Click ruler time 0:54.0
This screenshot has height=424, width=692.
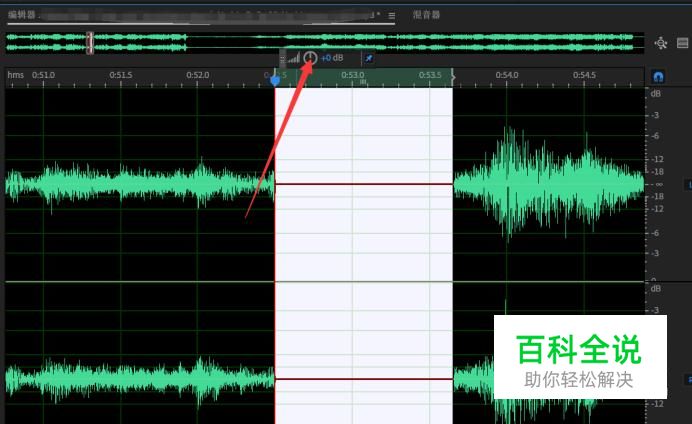click(507, 75)
